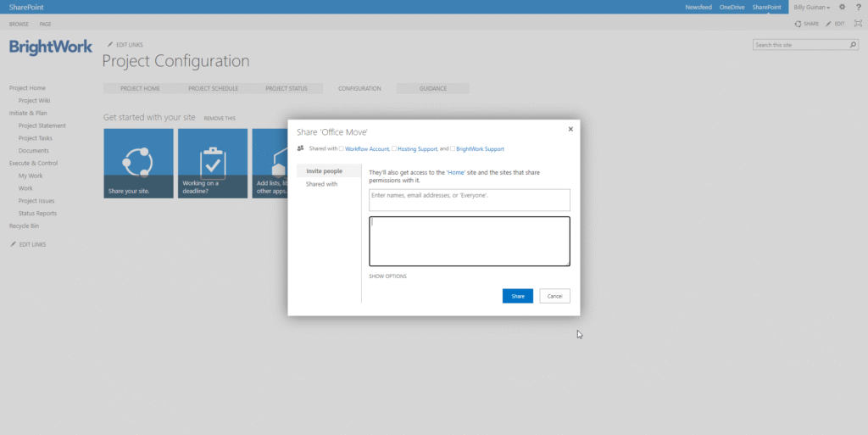Image resolution: width=868 pixels, height=435 pixels.
Task: Tick the Hosting Support checkbox
Action: 394,149
